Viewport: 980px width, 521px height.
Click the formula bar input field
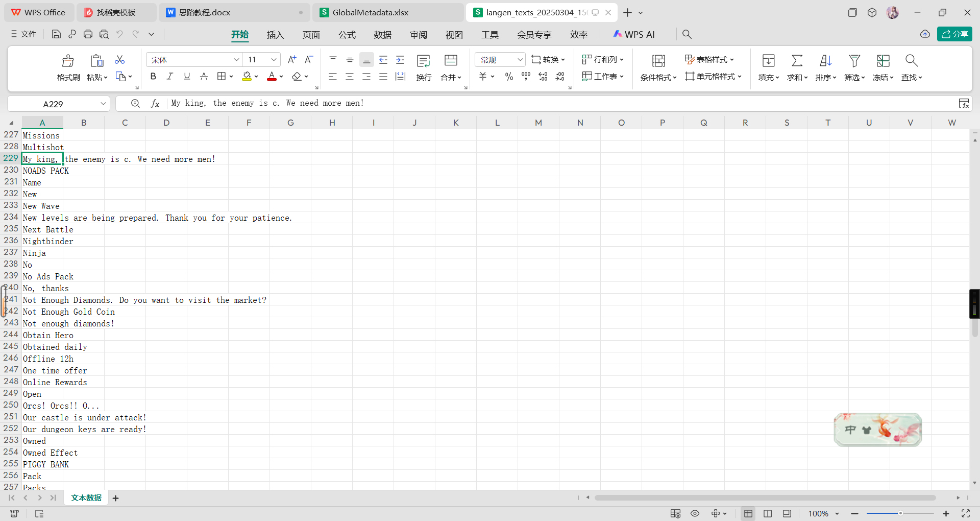coord(561,104)
